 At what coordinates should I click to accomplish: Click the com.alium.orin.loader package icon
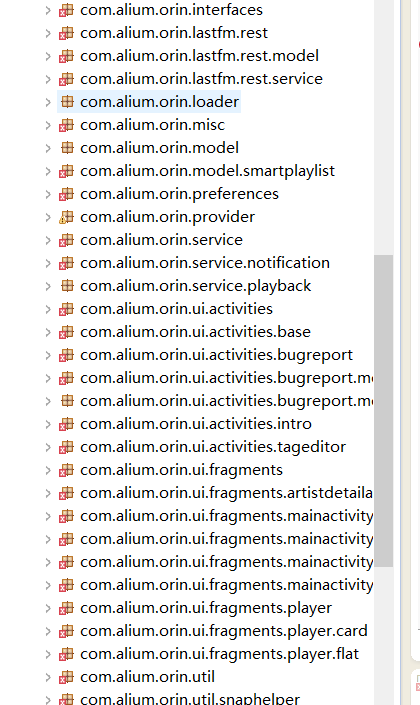click(x=67, y=102)
